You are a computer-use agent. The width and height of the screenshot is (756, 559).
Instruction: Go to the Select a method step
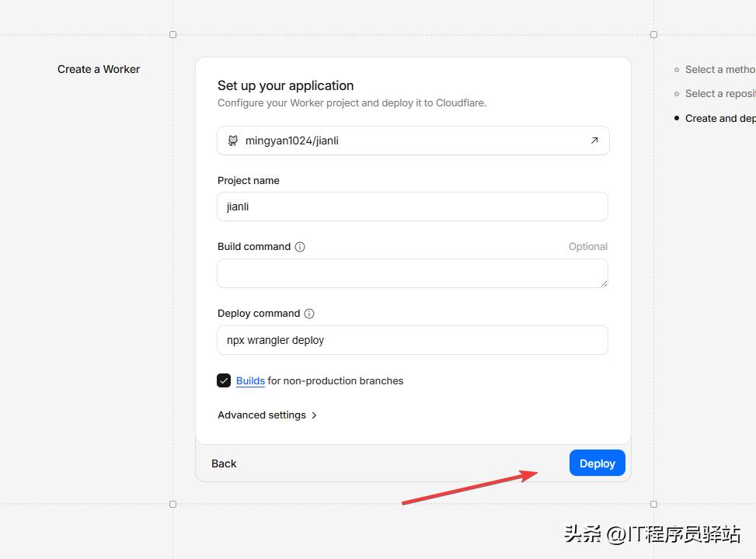(x=719, y=69)
